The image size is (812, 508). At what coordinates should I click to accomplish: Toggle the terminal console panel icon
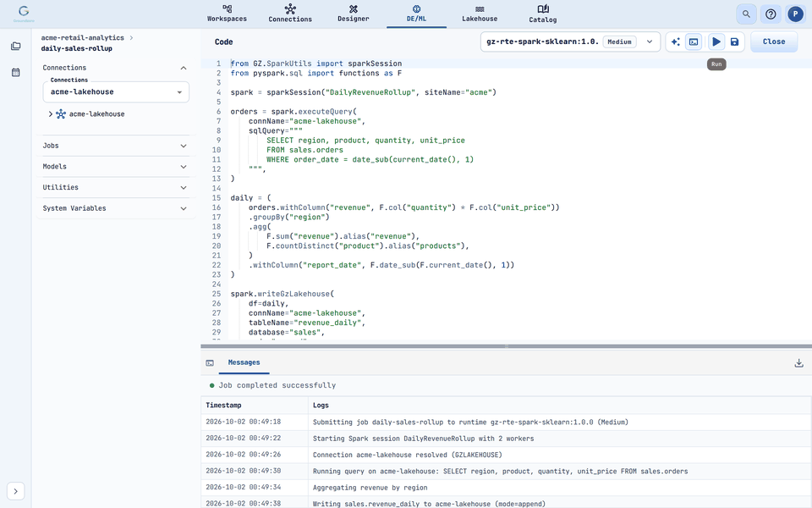(x=694, y=42)
